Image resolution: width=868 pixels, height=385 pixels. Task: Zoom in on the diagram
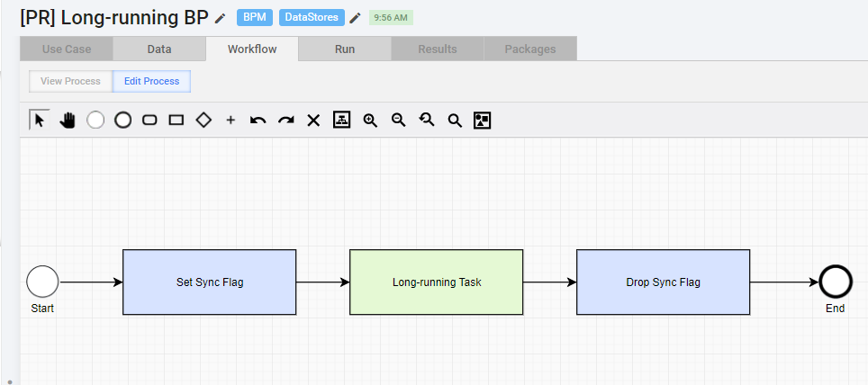tap(370, 120)
